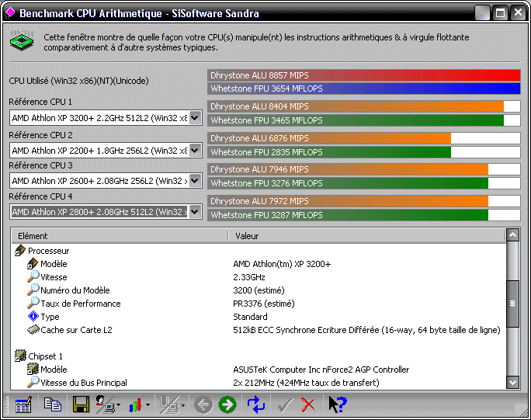Open the Référence CPU 1 dropdown
This screenshot has height=420, width=531.
[x=195, y=118]
